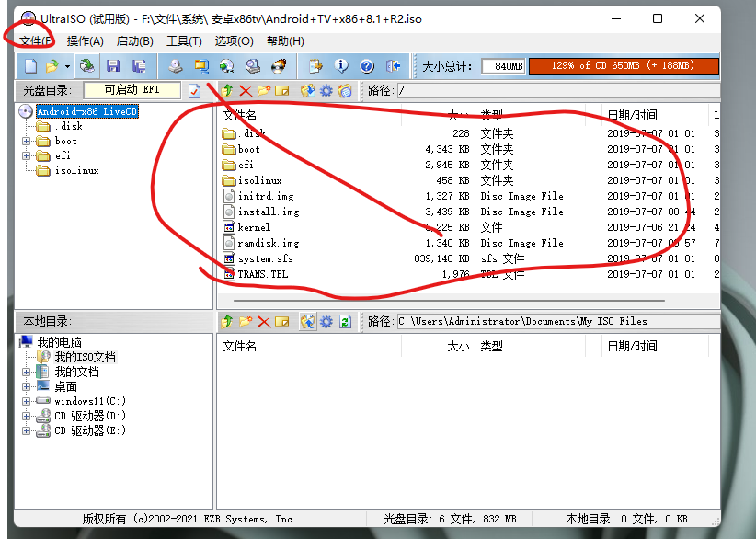Viewport: 756px width, 539px height.
Task: Click the gear settings icon in local toolbar
Action: coord(326,322)
